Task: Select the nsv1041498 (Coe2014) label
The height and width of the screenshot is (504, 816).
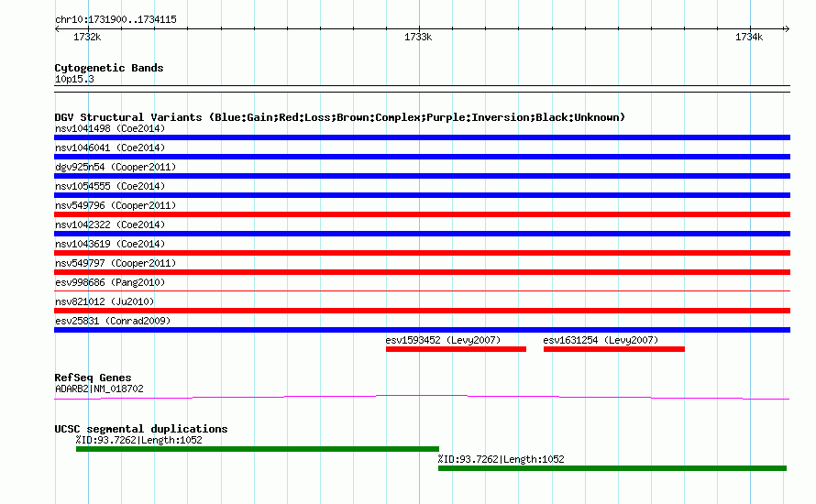Action: pos(110,128)
